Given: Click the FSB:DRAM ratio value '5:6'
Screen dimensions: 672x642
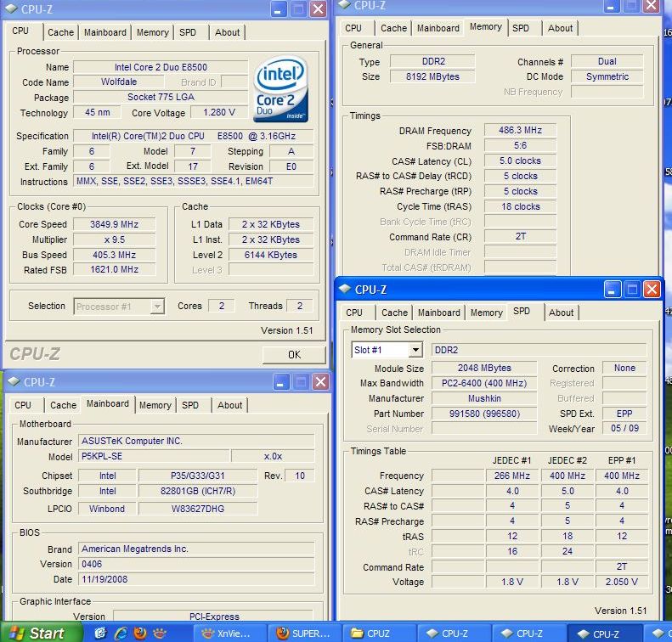Looking at the screenshot, I should point(520,145).
